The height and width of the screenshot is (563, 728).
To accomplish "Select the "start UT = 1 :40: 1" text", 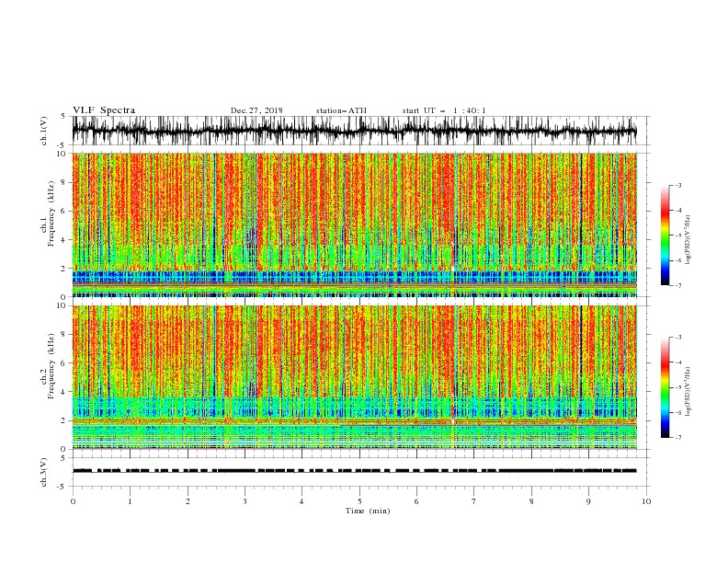I will point(444,110).
